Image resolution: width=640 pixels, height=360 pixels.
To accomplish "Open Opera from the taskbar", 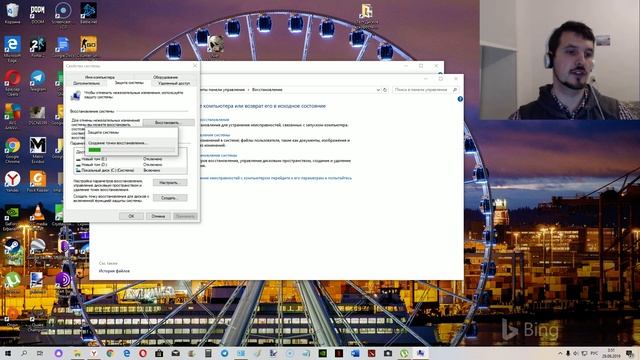I will click(142, 353).
